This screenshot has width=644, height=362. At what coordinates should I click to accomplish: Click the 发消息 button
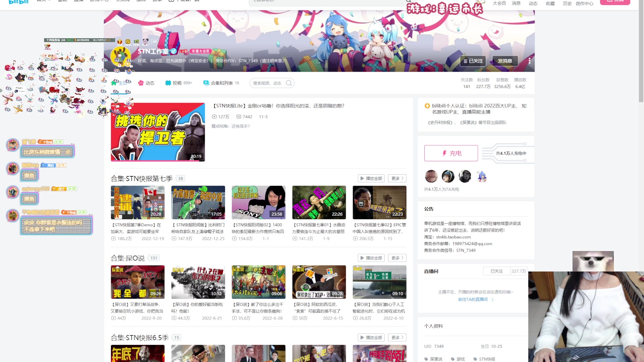[x=505, y=61]
